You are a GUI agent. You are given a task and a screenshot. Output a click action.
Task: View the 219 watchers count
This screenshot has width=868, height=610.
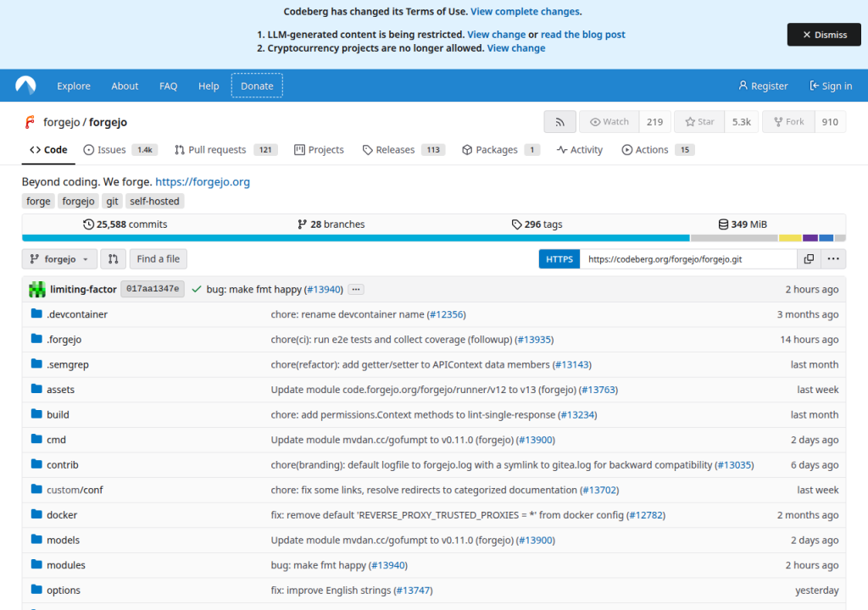pos(655,122)
